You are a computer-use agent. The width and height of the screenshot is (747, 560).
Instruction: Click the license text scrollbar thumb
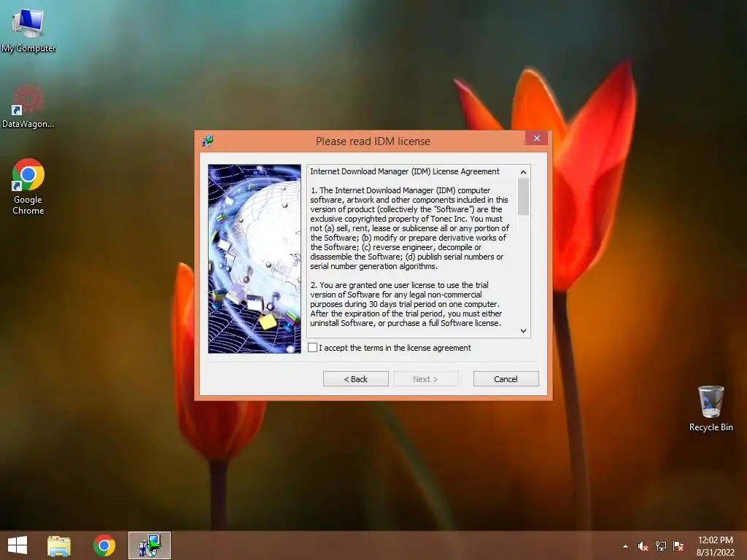click(x=524, y=196)
